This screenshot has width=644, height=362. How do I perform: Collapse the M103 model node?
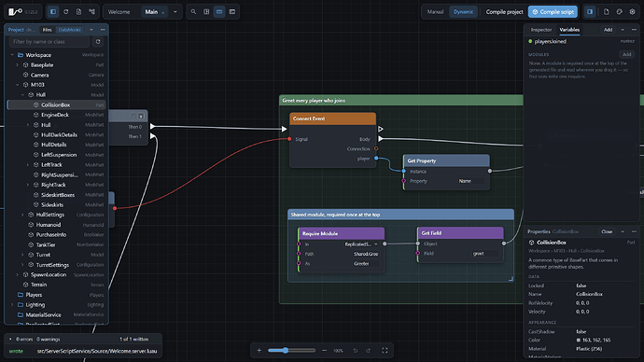point(17,85)
